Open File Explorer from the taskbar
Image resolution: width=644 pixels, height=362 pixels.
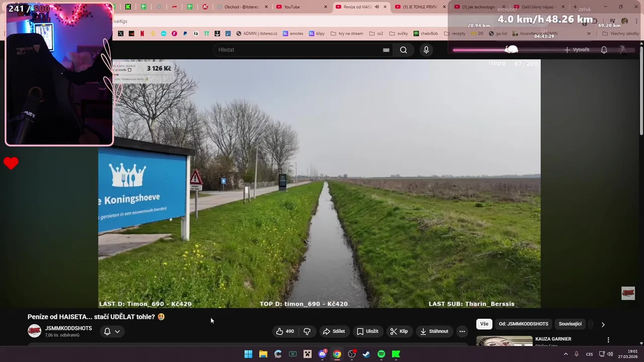tap(263, 354)
